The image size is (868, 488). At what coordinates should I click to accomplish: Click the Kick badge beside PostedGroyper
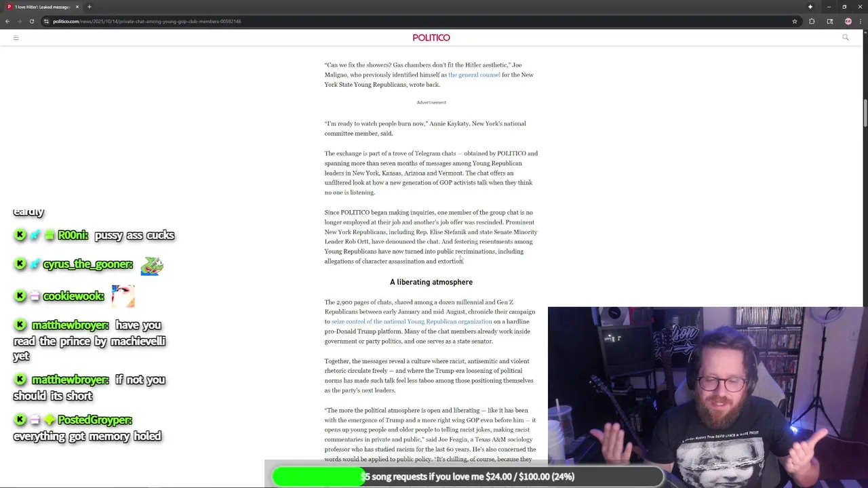20,420
